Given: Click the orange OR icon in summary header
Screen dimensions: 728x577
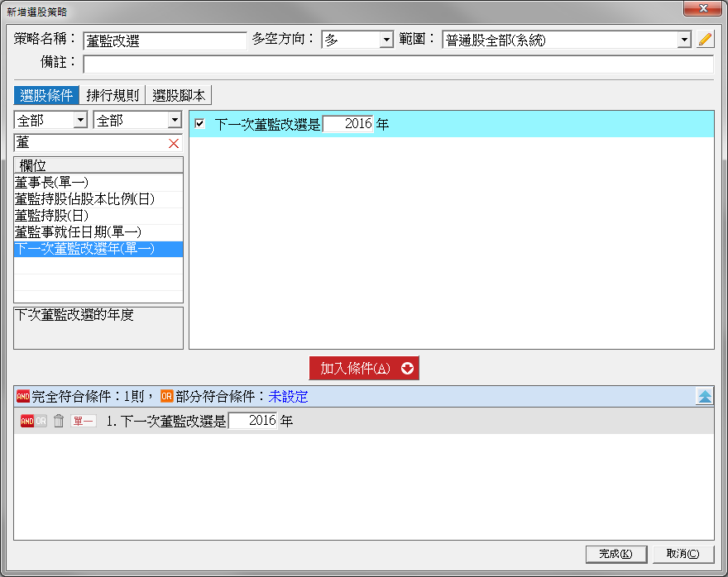Looking at the screenshot, I should [x=167, y=397].
